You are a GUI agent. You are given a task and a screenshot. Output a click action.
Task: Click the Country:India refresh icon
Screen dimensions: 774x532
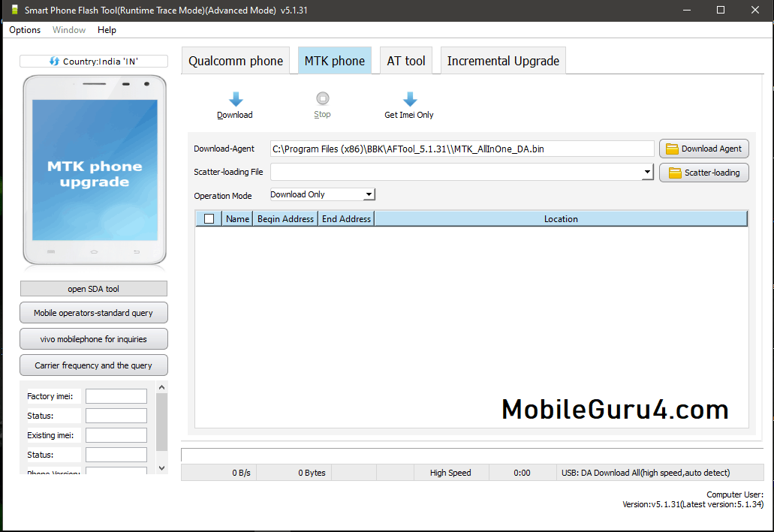pos(54,62)
